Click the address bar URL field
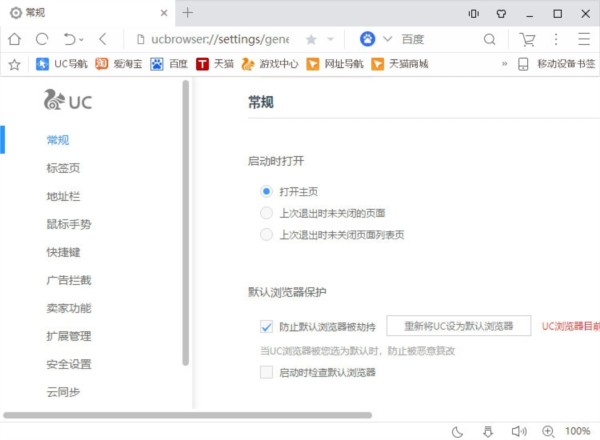Image resolution: width=600 pixels, height=440 pixels. coord(220,39)
